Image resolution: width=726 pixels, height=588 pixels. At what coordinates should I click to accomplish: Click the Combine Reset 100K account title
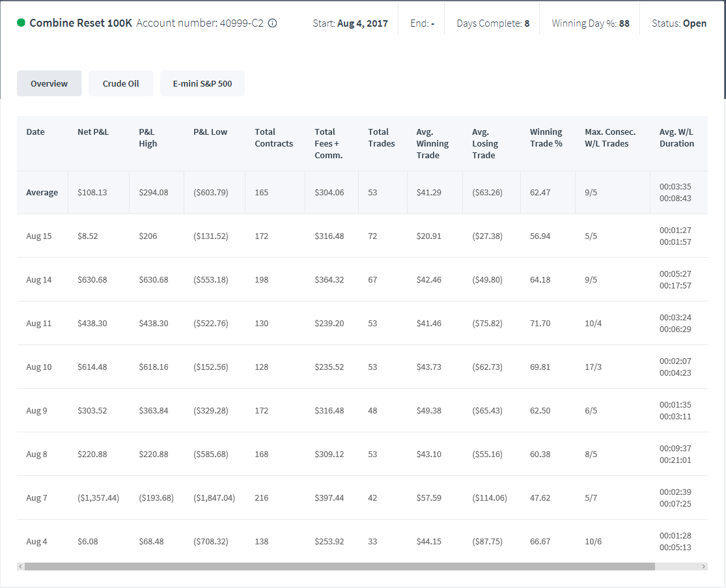pos(81,23)
